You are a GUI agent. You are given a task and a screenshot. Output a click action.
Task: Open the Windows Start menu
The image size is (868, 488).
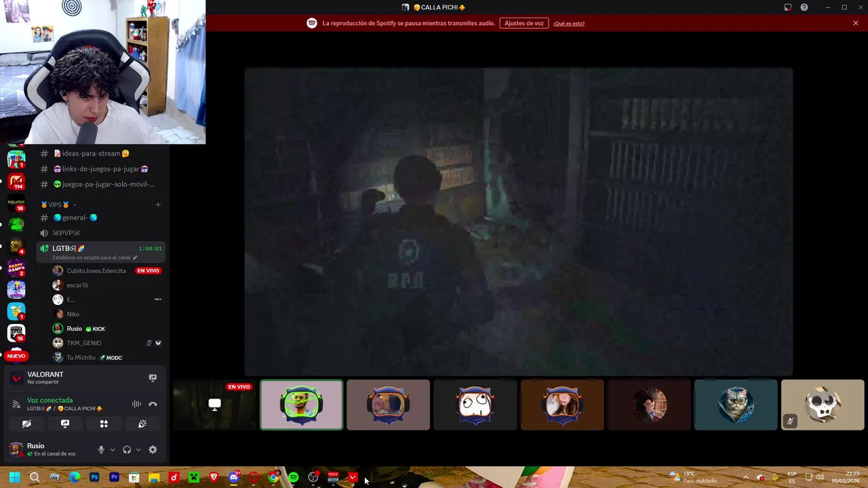pyautogui.click(x=14, y=477)
